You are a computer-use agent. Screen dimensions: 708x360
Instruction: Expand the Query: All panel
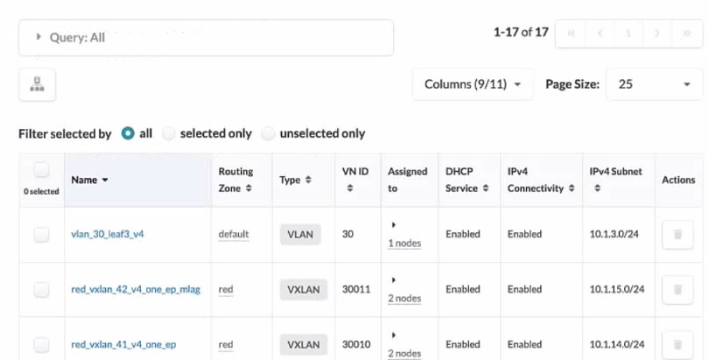tap(206, 37)
